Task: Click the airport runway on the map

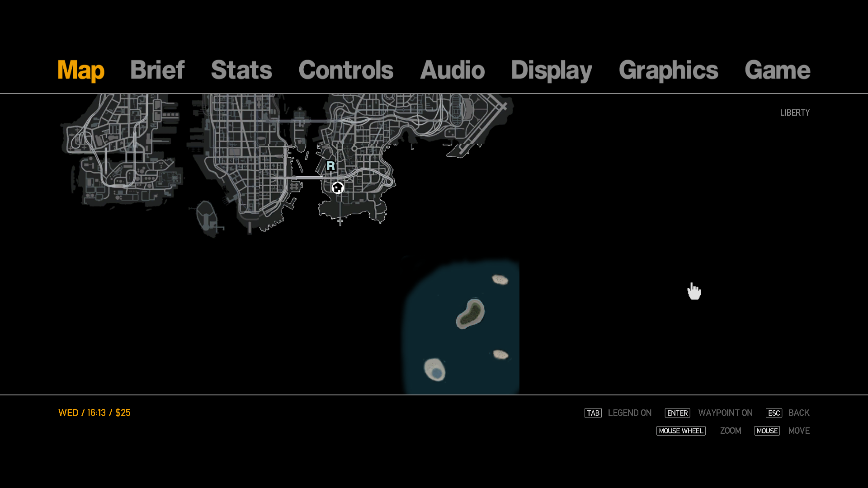Action: 483,128
